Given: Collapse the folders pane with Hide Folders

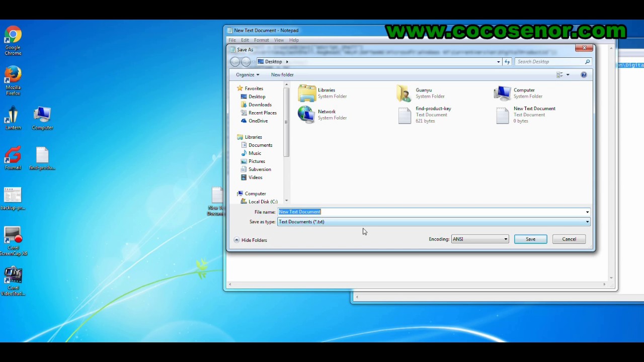Looking at the screenshot, I should click(x=251, y=240).
